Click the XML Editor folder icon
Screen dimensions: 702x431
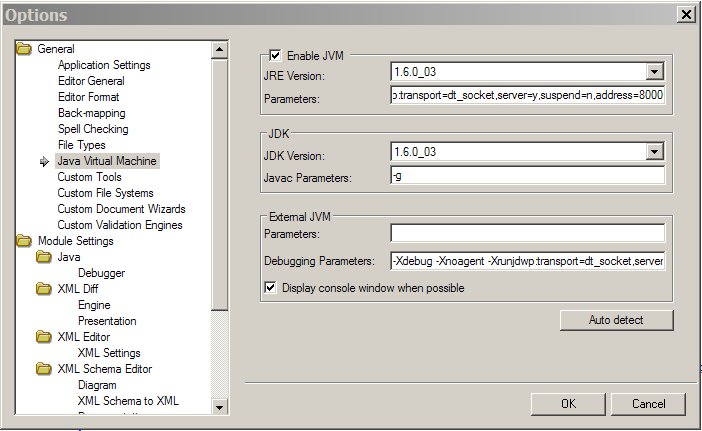click(44, 337)
